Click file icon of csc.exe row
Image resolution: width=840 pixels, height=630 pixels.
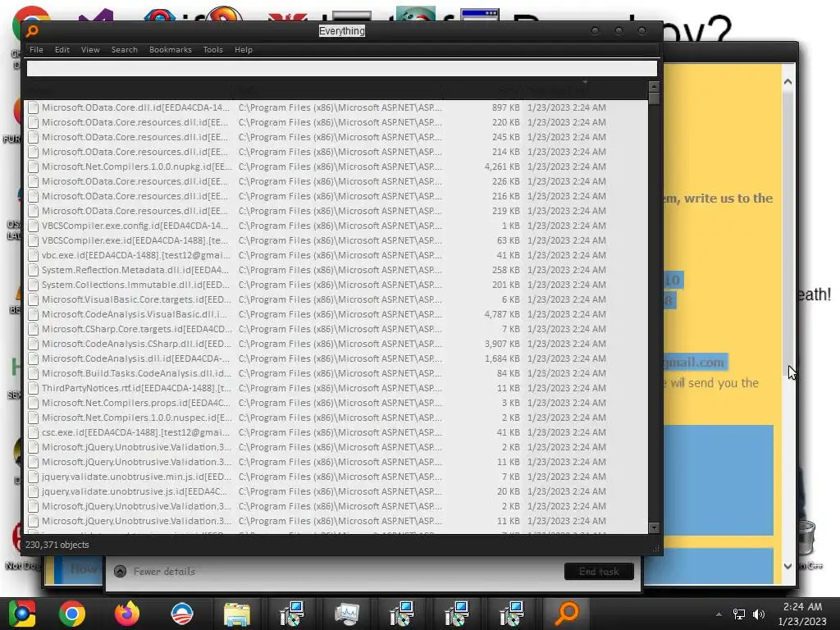tap(33, 432)
